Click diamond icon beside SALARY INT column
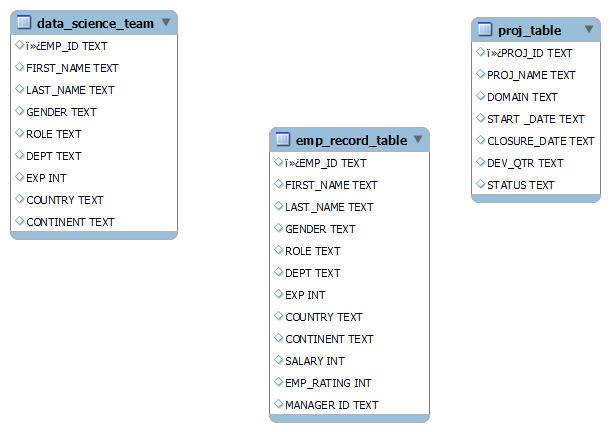This screenshot has width=610, height=432. 277,360
